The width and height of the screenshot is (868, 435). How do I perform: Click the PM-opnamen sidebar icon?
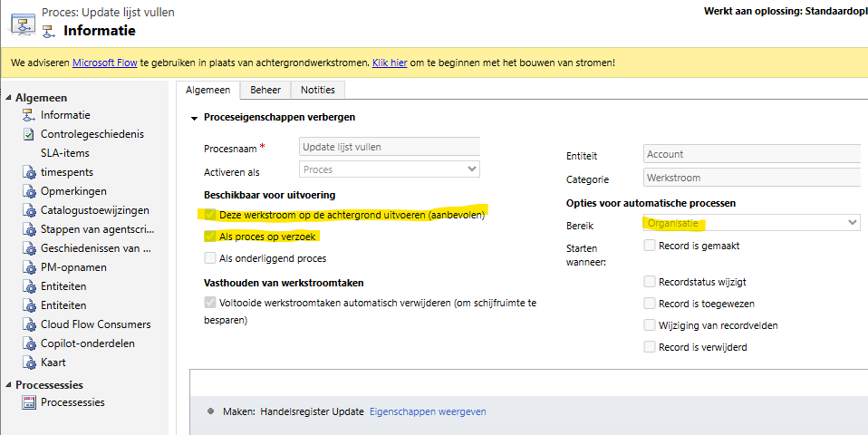click(27, 267)
